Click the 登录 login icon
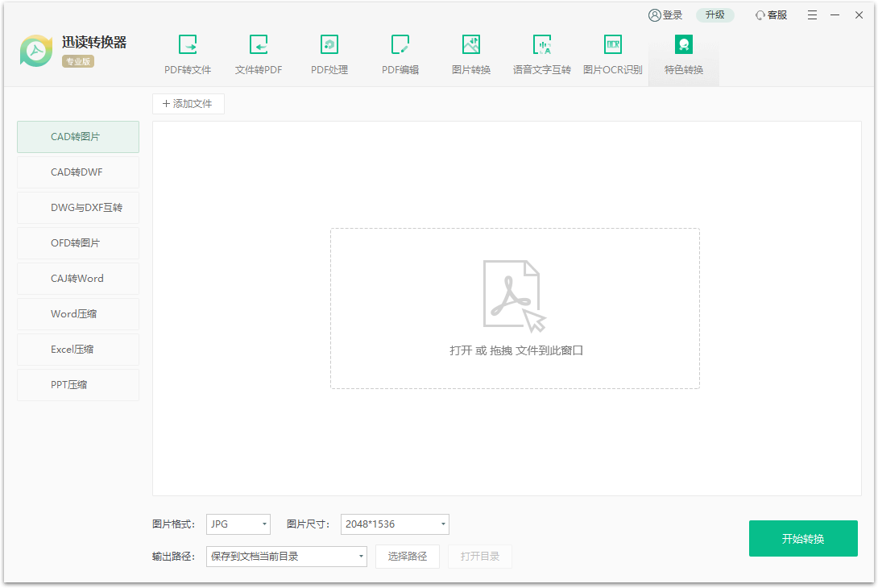Viewport: 878px width, 588px height. 664,14
